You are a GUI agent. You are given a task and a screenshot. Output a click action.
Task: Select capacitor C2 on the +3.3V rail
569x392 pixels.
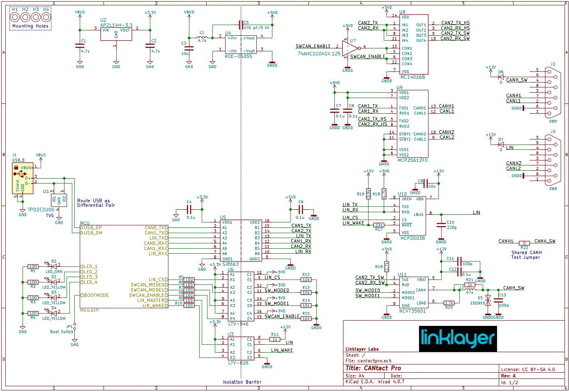pos(150,46)
